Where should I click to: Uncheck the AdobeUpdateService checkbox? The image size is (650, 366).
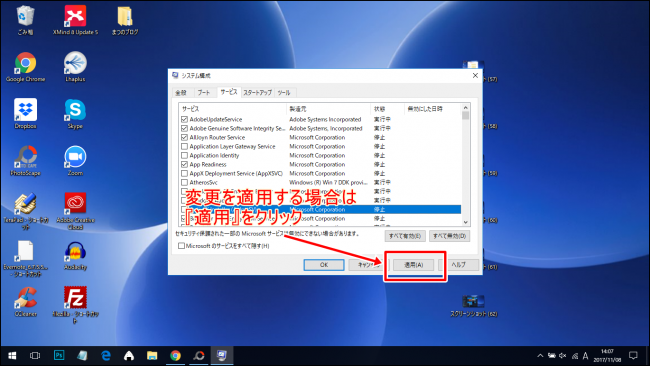[184, 119]
